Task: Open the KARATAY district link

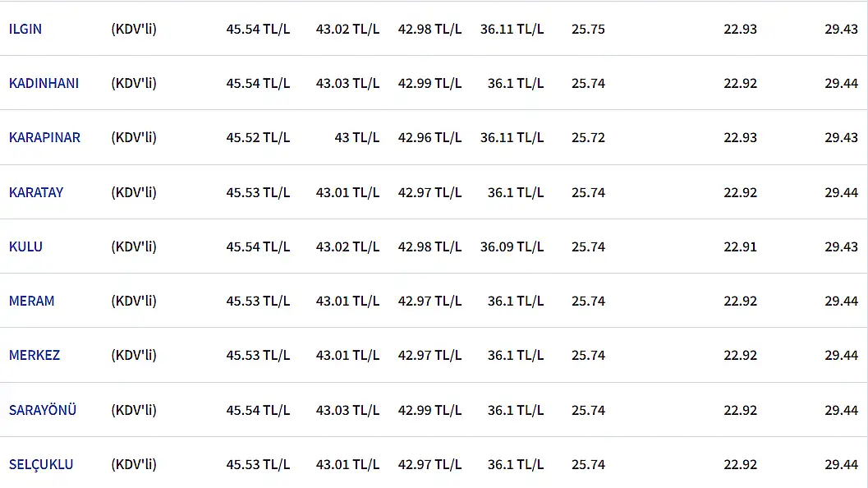Action: coord(36,192)
